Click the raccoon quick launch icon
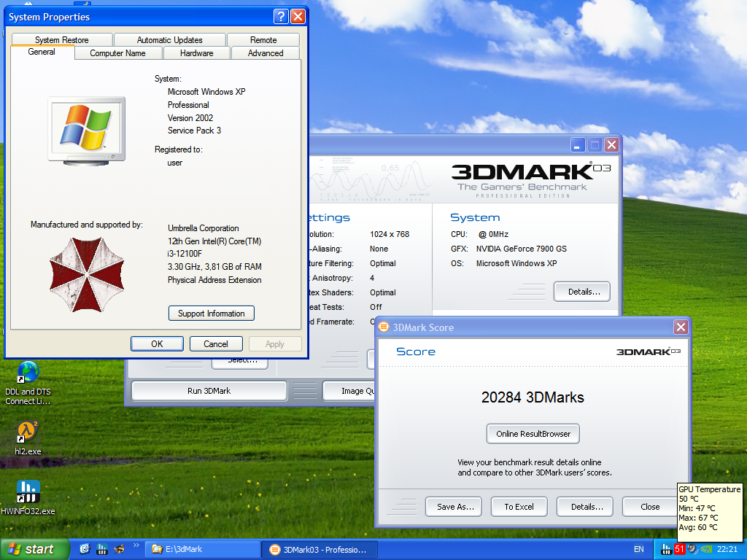This screenshot has width=747, height=560. coord(119,549)
